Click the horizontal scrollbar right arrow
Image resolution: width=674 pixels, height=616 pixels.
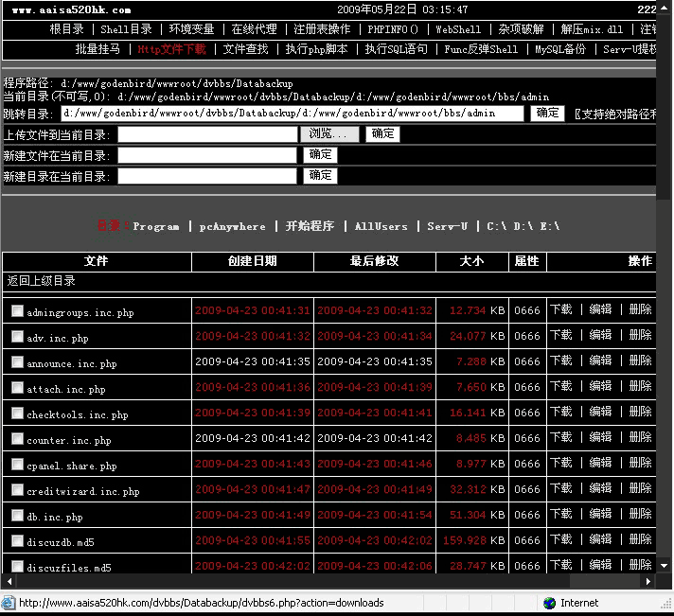pos(648,581)
